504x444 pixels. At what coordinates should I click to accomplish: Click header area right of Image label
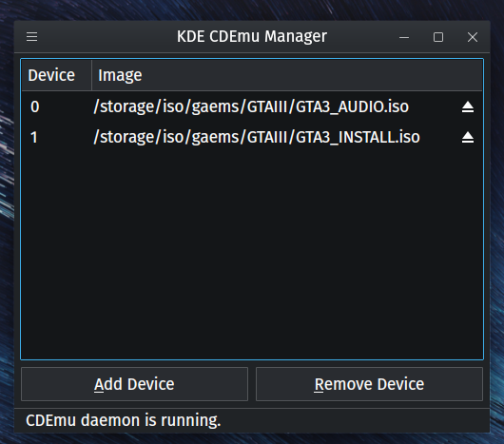point(312,75)
